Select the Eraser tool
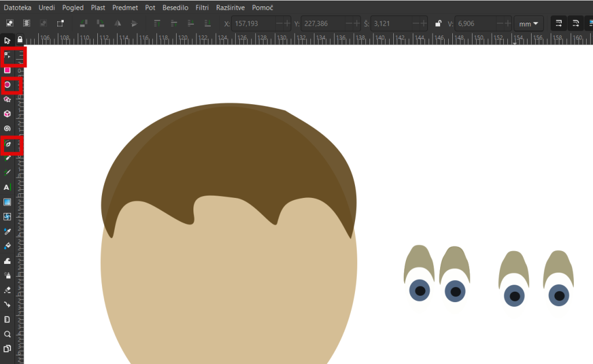 tap(7, 290)
